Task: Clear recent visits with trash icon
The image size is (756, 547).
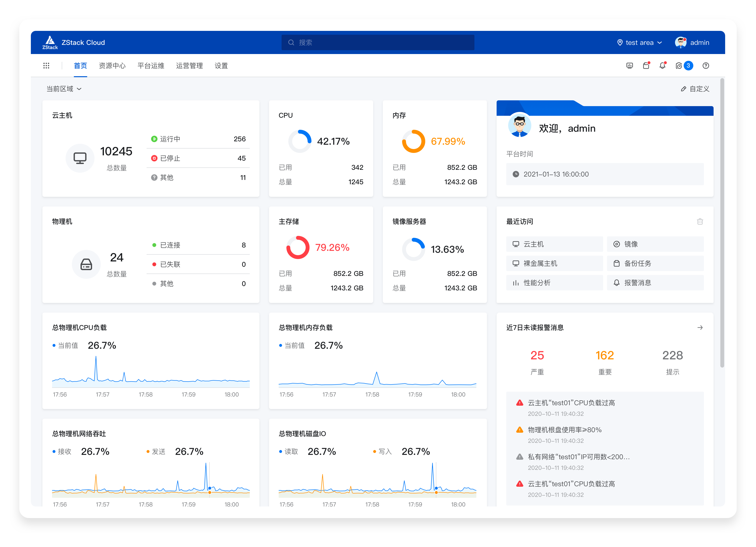Action: 700,221
